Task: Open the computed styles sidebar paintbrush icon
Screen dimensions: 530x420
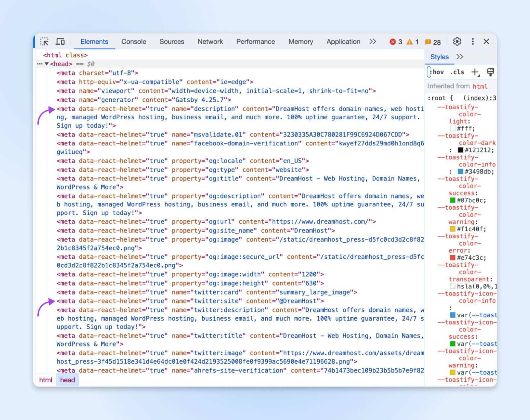Action: pyautogui.click(x=491, y=72)
